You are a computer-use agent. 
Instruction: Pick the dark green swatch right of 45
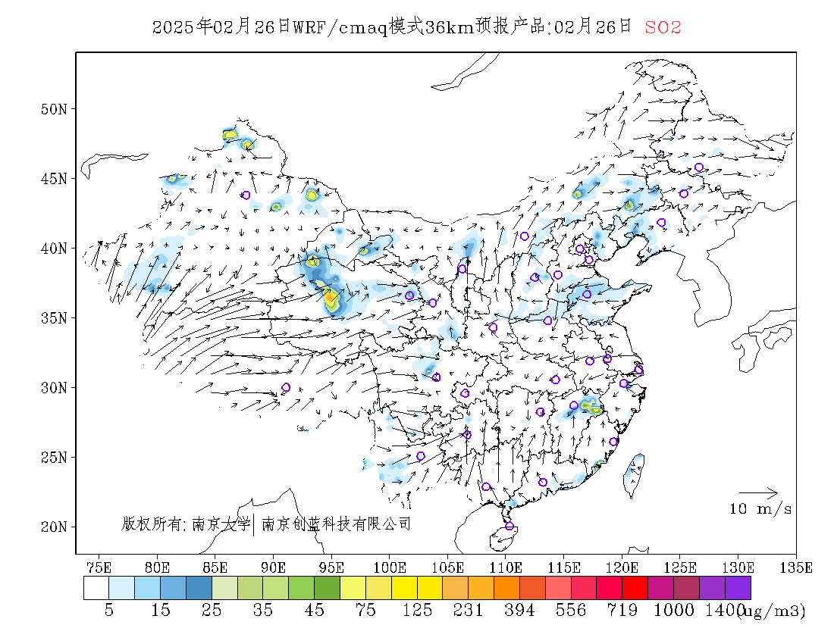[327, 588]
